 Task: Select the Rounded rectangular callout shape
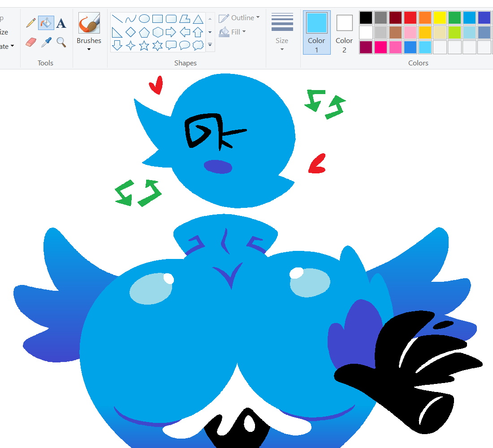pyautogui.click(x=171, y=45)
